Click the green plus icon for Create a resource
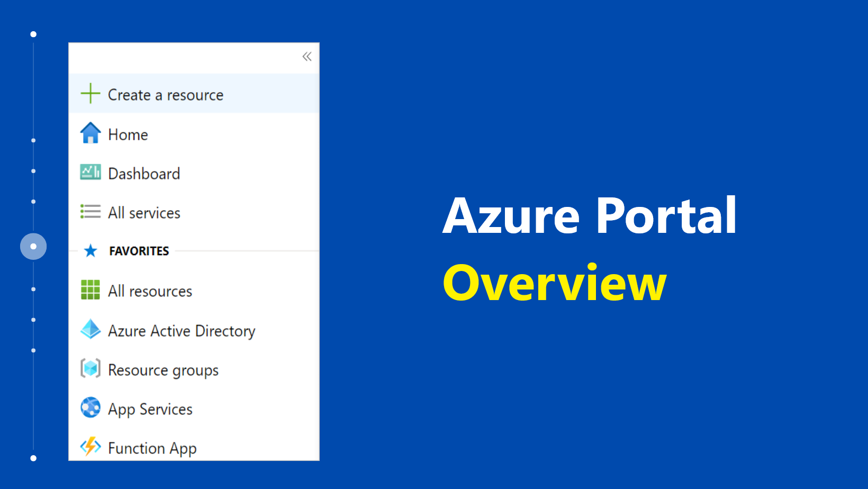 coord(91,93)
